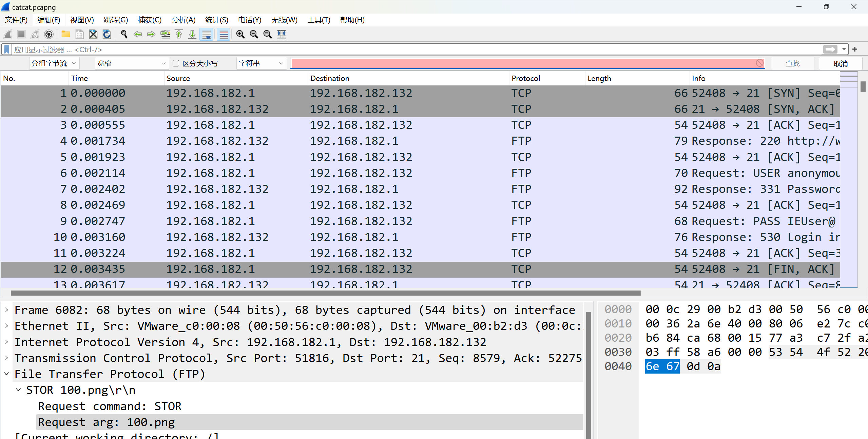Click the resize columns icon

[282, 34]
